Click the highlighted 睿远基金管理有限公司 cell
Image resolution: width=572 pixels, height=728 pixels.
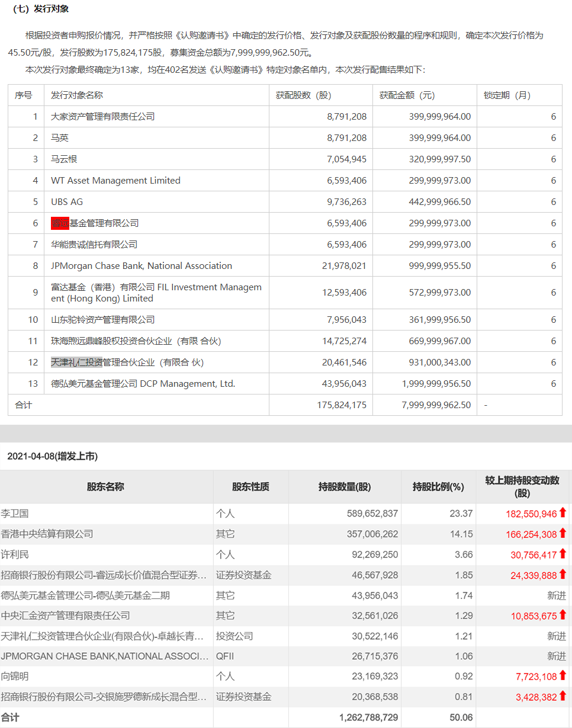coord(95,223)
